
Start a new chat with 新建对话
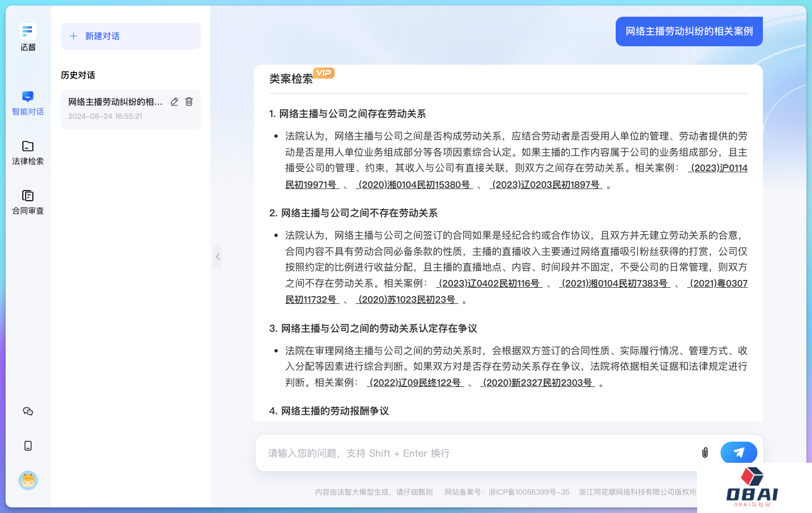tap(130, 36)
